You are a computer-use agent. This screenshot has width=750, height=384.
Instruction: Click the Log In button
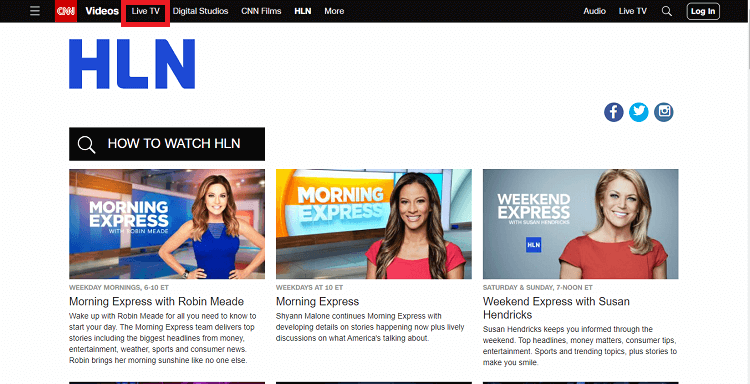pyautogui.click(x=703, y=11)
